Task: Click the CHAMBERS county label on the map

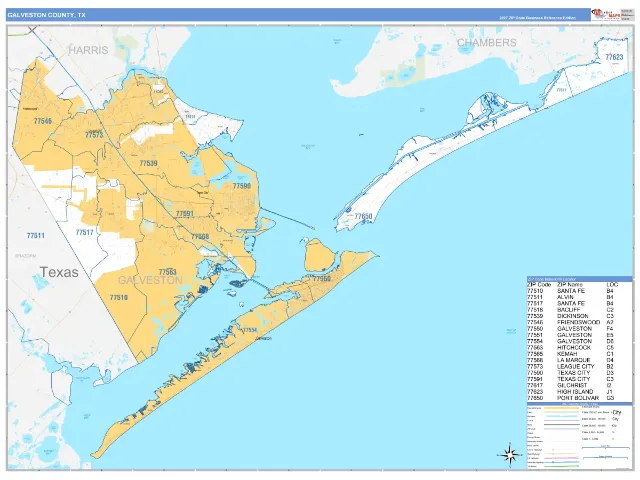Action: [487, 42]
